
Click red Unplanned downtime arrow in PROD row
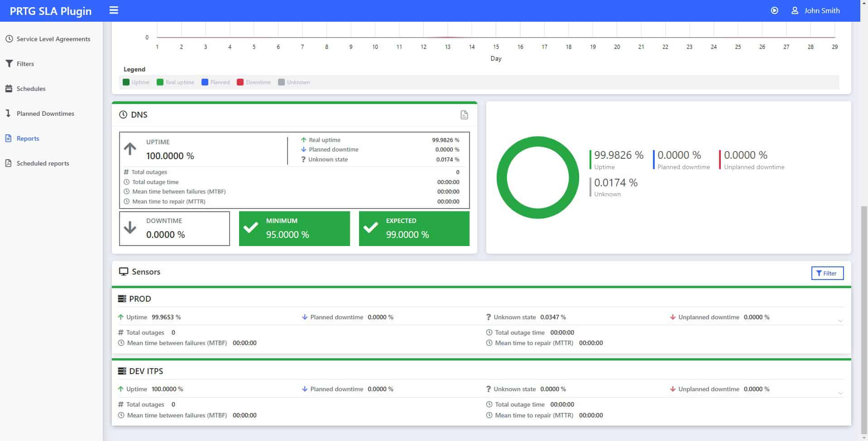coord(673,317)
